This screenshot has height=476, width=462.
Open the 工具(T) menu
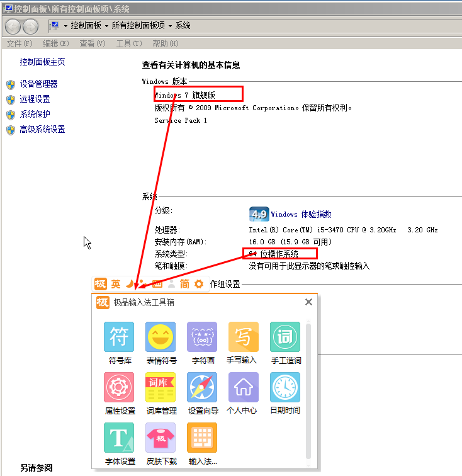click(129, 43)
